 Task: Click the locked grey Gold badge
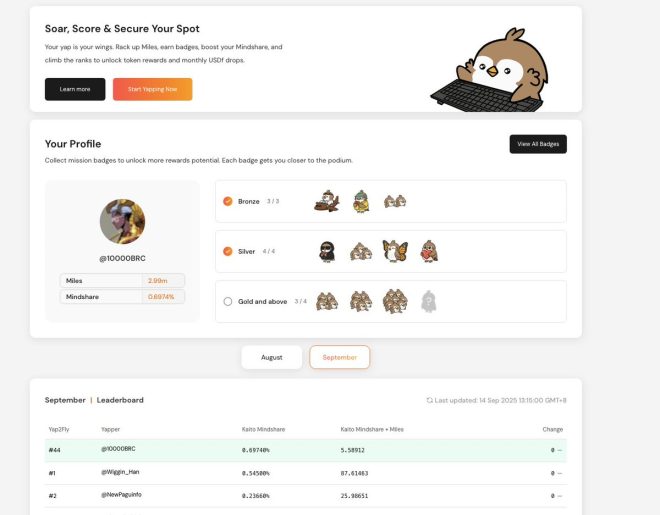(x=428, y=301)
